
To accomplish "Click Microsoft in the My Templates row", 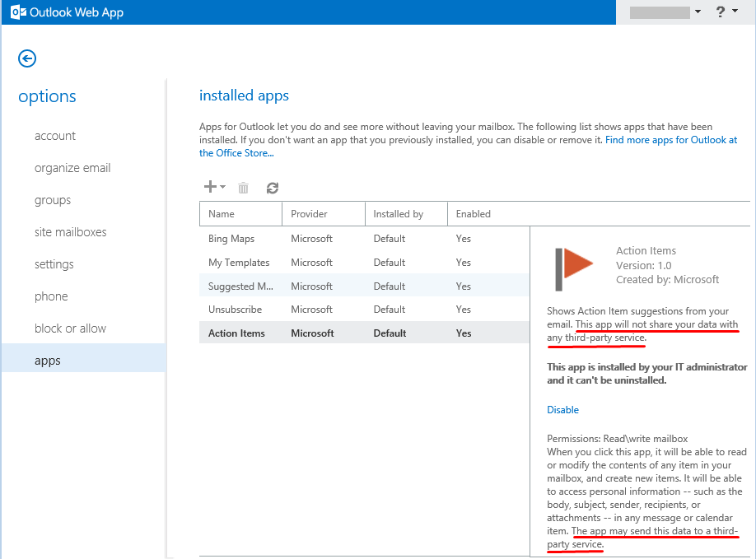I will (x=311, y=263).
